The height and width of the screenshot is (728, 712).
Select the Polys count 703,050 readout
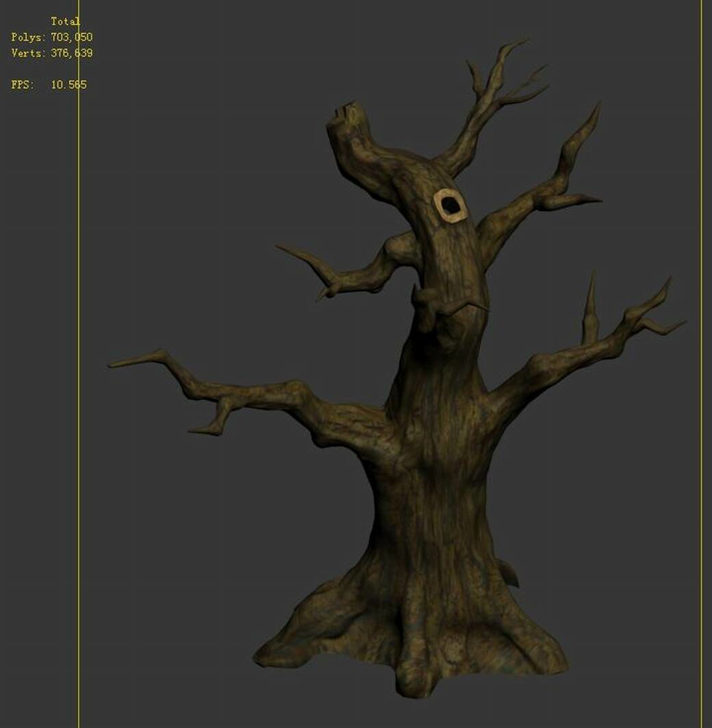coord(71,37)
